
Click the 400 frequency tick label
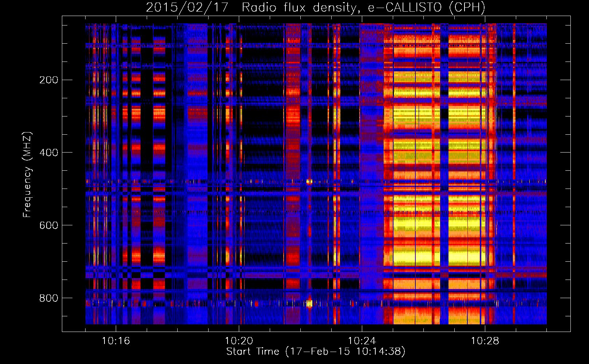coord(48,153)
